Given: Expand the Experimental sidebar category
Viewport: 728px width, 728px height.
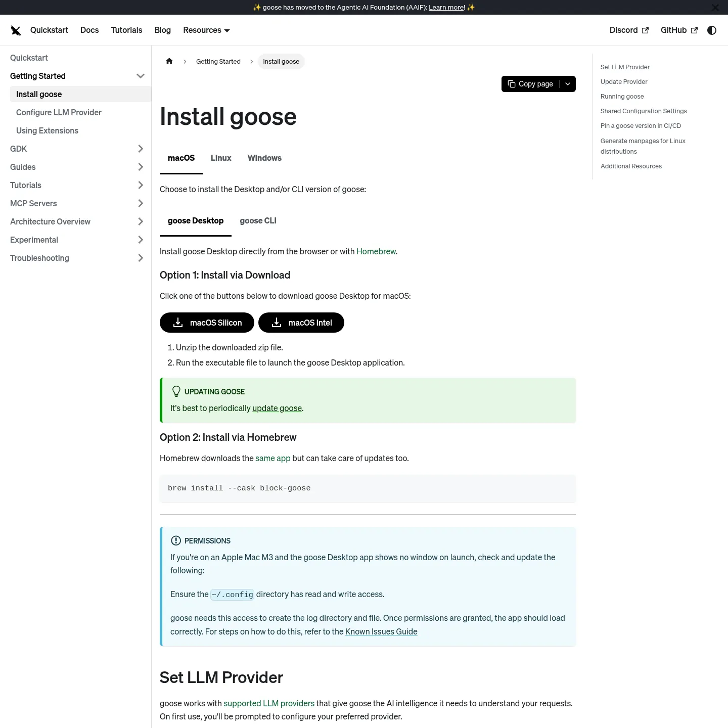Looking at the screenshot, I should 141,240.
